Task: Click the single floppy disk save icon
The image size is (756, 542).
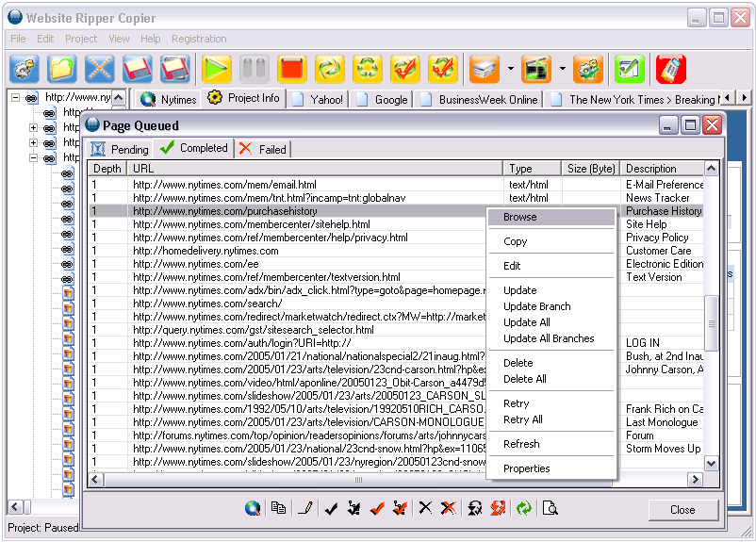Action: pyautogui.click(x=137, y=69)
